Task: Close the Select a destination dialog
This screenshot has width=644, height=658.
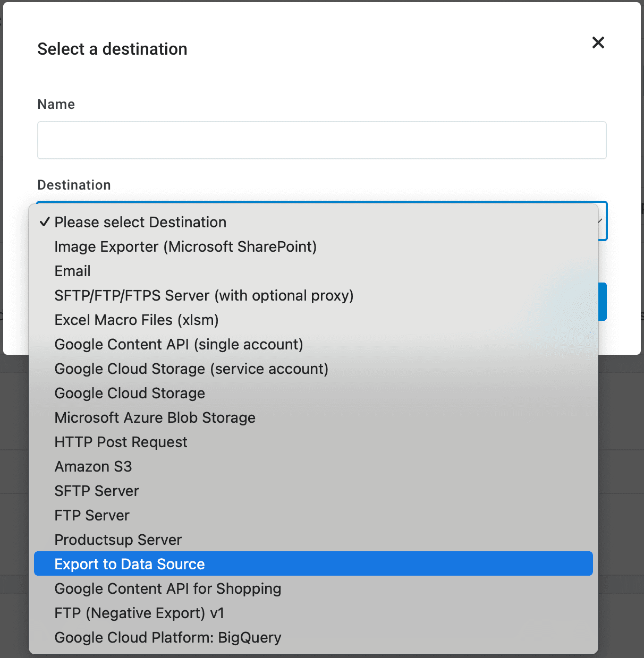Action: (598, 42)
